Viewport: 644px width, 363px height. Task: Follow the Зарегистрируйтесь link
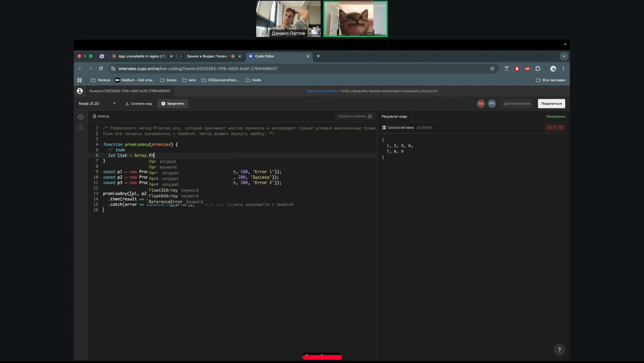[x=323, y=91]
